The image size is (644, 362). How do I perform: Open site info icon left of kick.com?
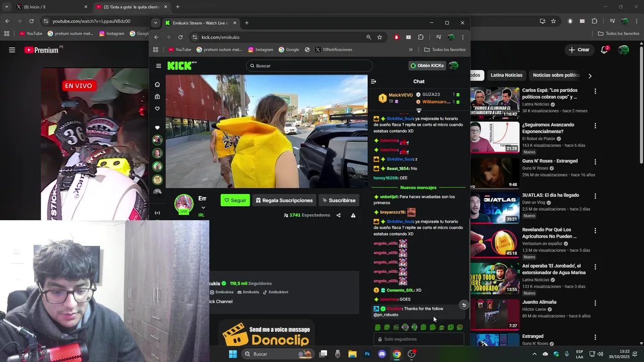click(195, 37)
